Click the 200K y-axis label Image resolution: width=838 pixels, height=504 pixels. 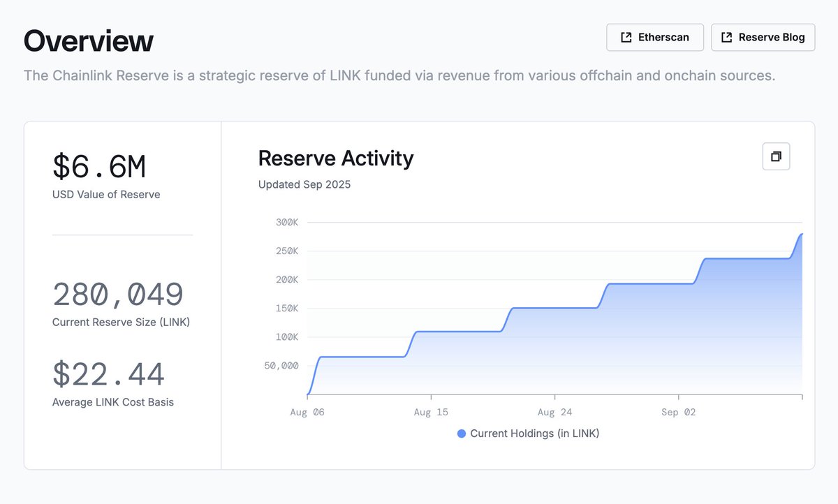[287, 280]
